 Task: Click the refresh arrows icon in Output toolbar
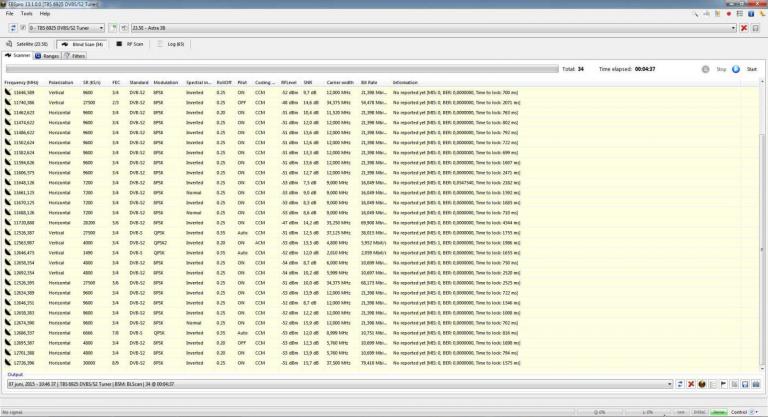[679, 383]
